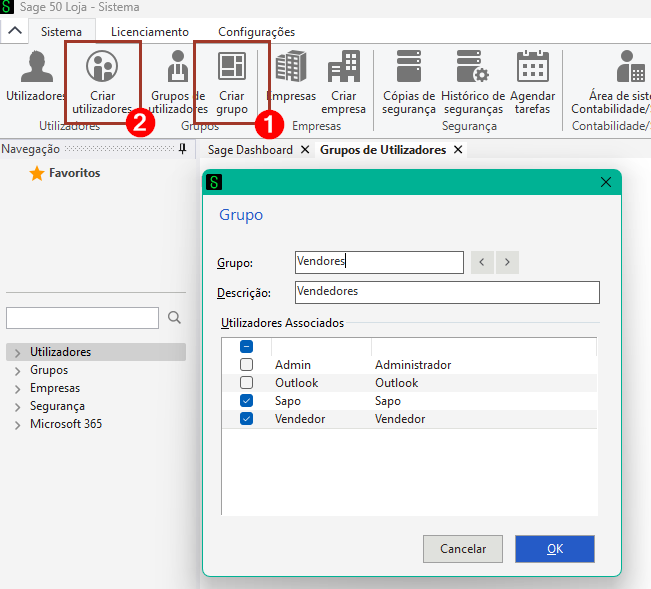The image size is (651, 589).
Task: Collapse the ribbon with the up chevron
Action: click(x=15, y=31)
